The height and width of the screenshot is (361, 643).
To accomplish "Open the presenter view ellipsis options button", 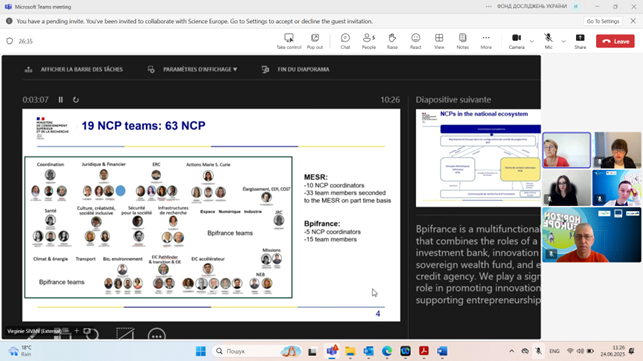I will 157,336.
